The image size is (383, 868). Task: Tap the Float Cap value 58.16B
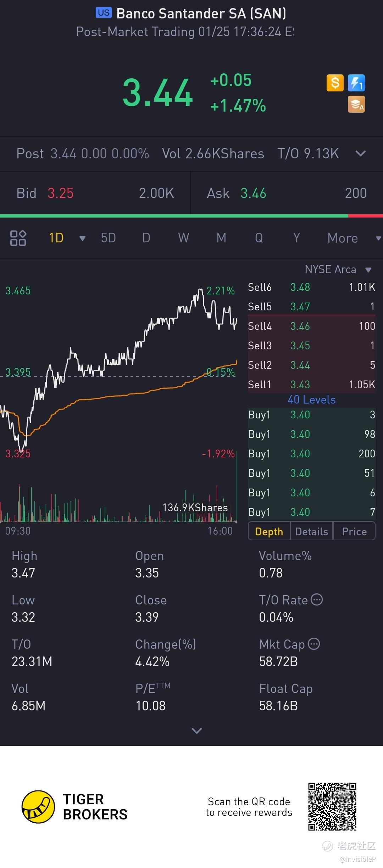[278, 706]
